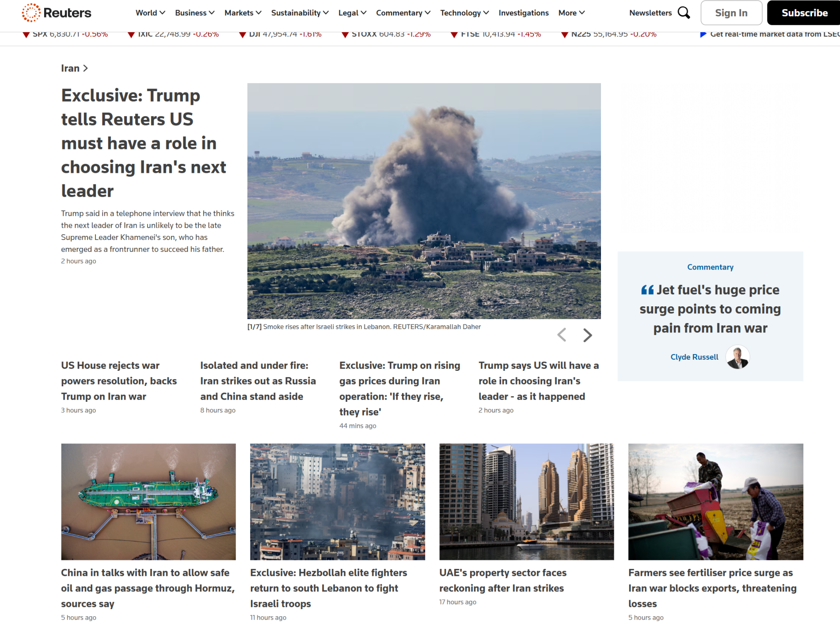The image size is (840, 629).
Task: Read the US House war powers article
Action: 119,381
